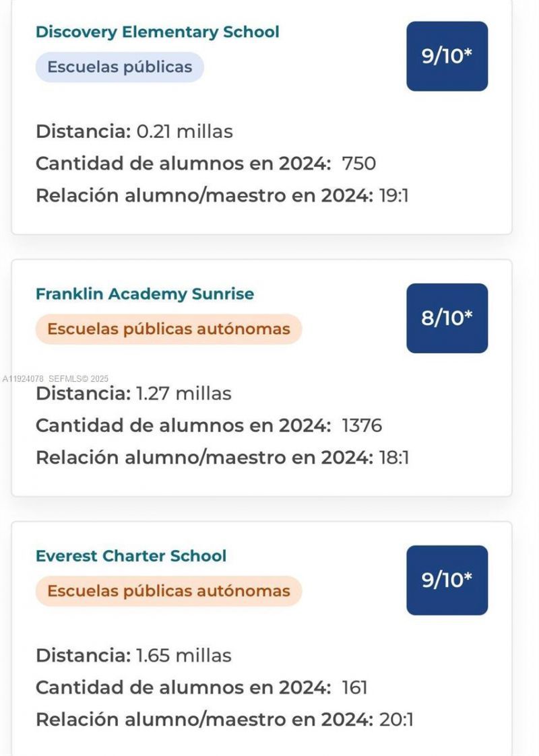
Task: Click the 19:1 student/teacher ratio
Action: click(x=394, y=196)
